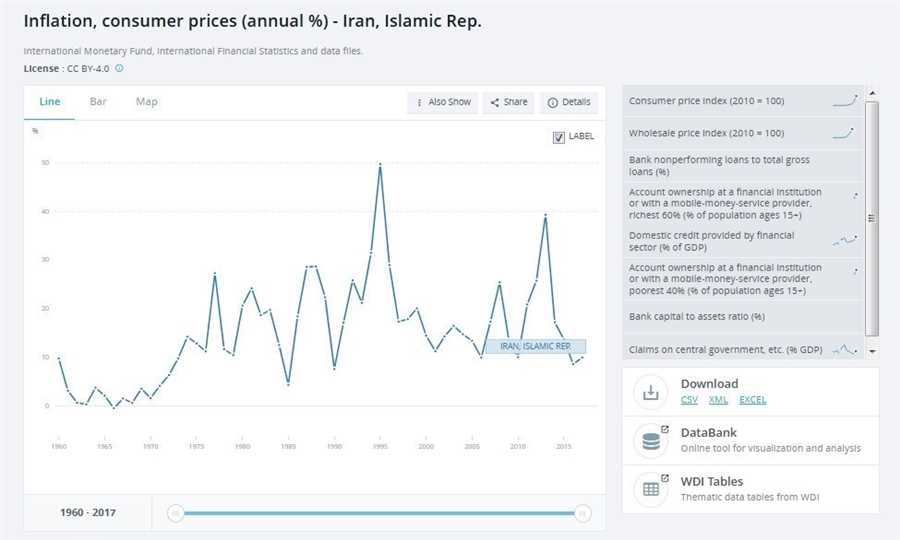Switch to the Bar chart tab
Image resolution: width=900 pixels, height=540 pixels.
pyautogui.click(x=98, y=102)
